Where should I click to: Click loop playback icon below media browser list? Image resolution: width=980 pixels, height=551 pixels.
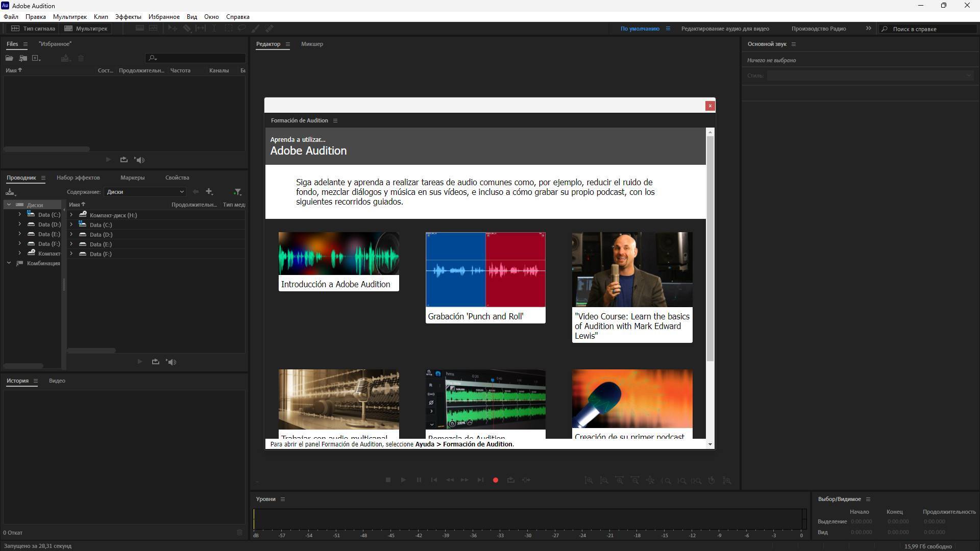coord(155,362)
